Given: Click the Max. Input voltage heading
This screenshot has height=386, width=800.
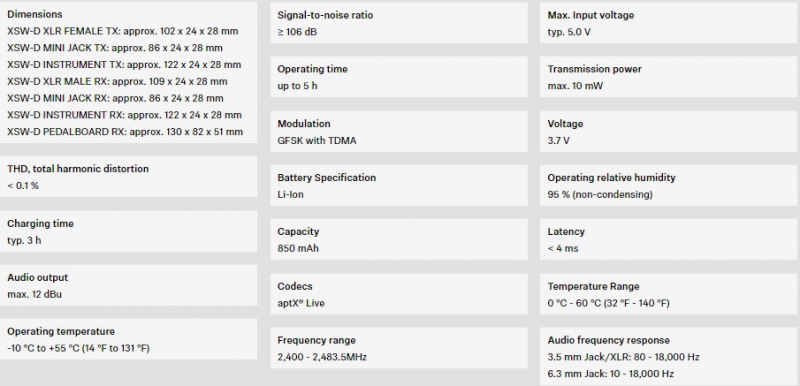Looking at the screenshot, I should 591,15.
